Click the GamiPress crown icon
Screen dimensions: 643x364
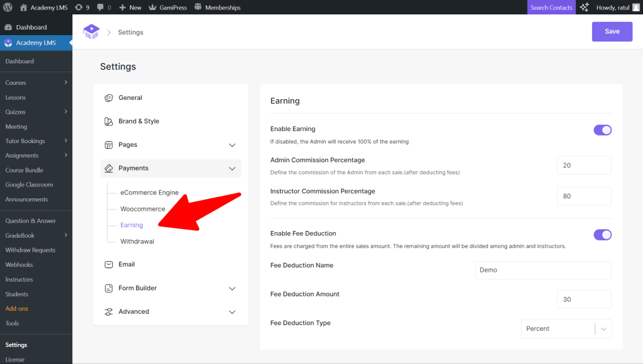[152, 8]
